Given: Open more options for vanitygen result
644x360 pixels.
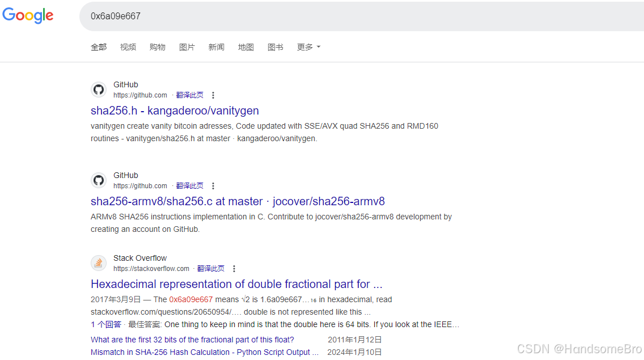Looking at the screenshot, I should (213, 95).
